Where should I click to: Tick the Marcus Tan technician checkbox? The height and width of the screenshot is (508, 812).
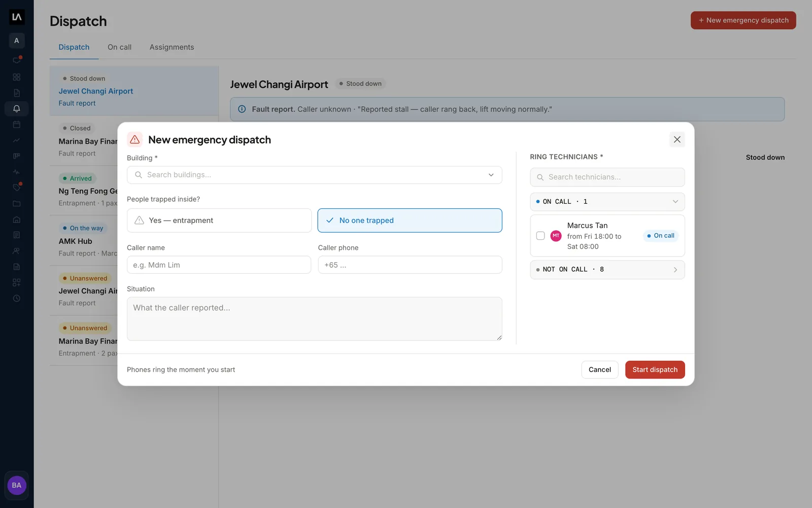point(540,236)
